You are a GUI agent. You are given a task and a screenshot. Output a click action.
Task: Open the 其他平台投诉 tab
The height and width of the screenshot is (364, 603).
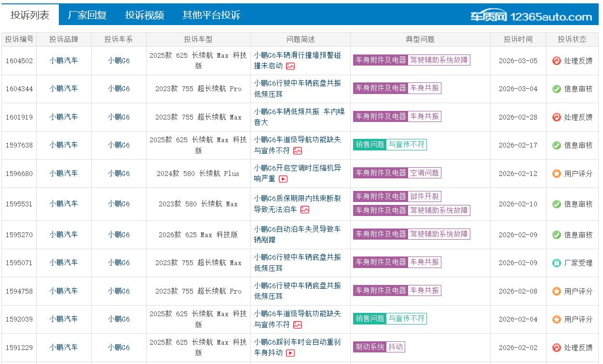pos(211,15)
